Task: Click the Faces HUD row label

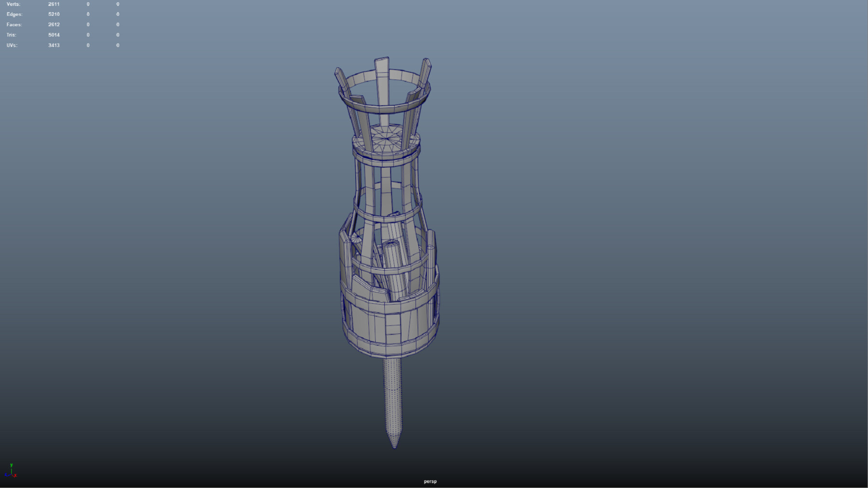Action: (14, 24)
